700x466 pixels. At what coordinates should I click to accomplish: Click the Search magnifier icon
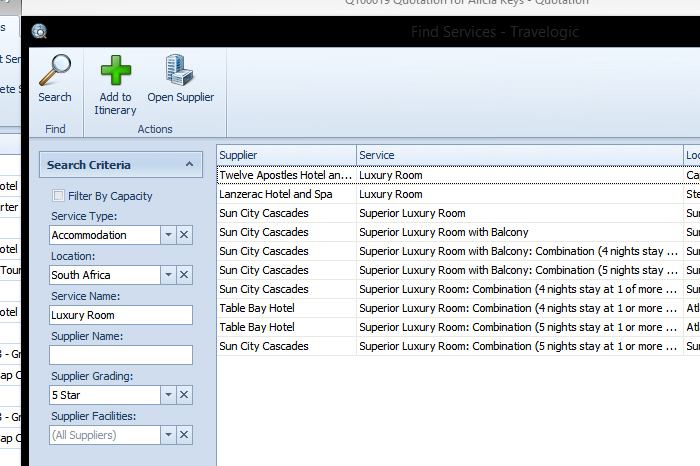tap(54, 71)
